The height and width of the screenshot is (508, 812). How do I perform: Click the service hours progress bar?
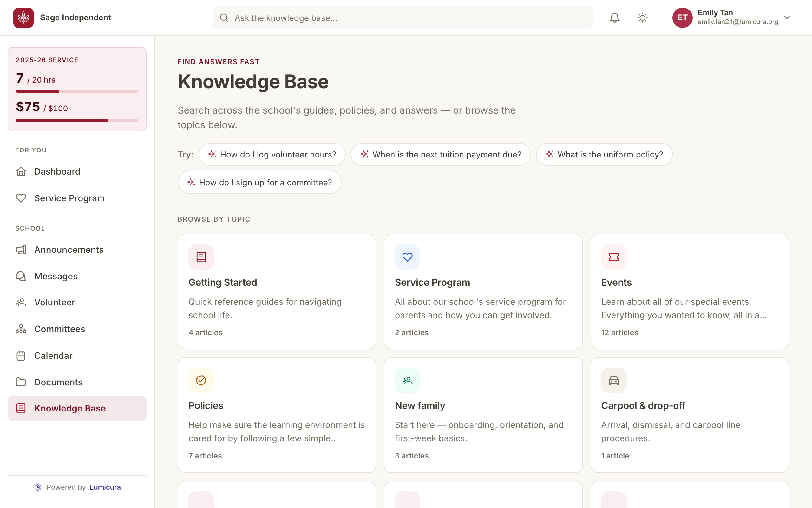click(77, 91)
